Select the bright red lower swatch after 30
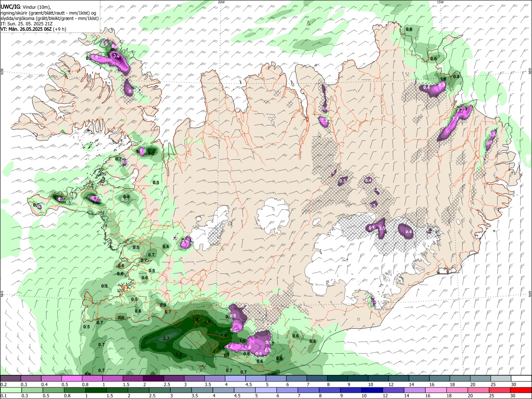This screenshot has width=532, height=399. pos(521,390)
